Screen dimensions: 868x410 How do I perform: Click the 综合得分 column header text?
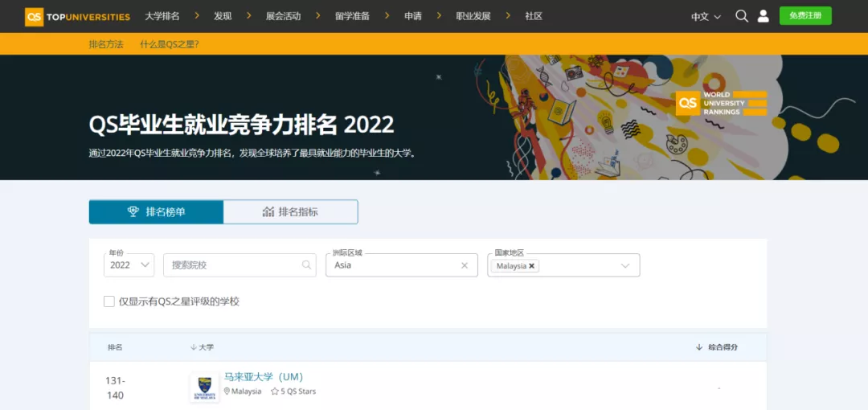point(723,347)
